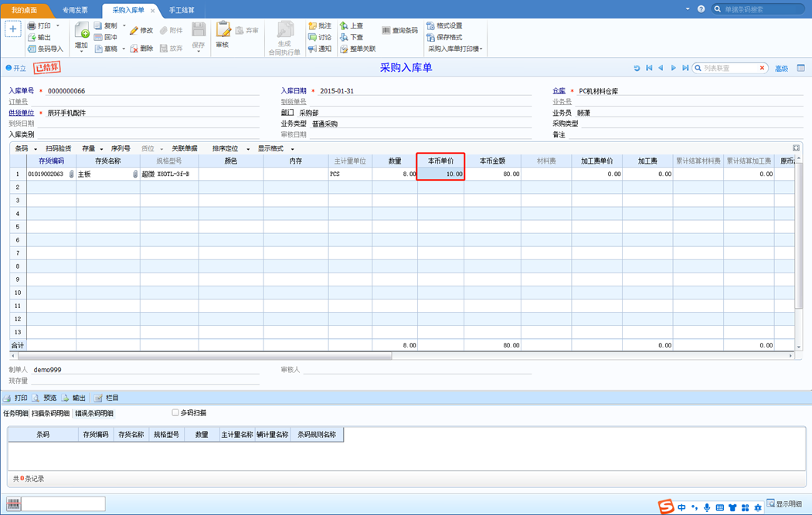Click the 显示明细 button at bottom right
812x515 pixels.
(x=784, y=503)
